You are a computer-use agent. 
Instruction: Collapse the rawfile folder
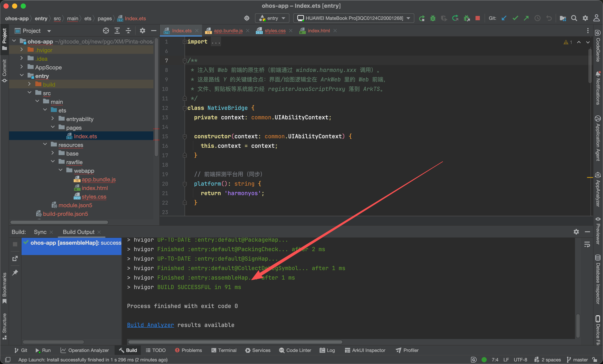(53, 162)
